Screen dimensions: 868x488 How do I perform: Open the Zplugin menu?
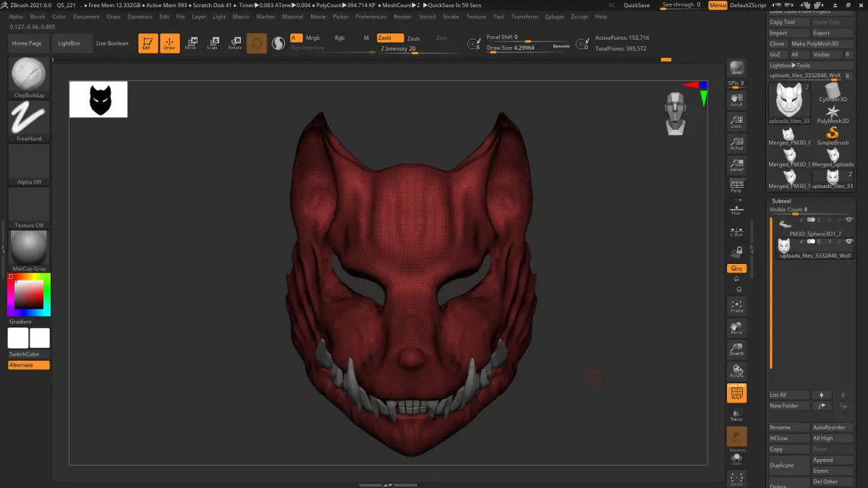pyautogui.click(x=554, y=17)
